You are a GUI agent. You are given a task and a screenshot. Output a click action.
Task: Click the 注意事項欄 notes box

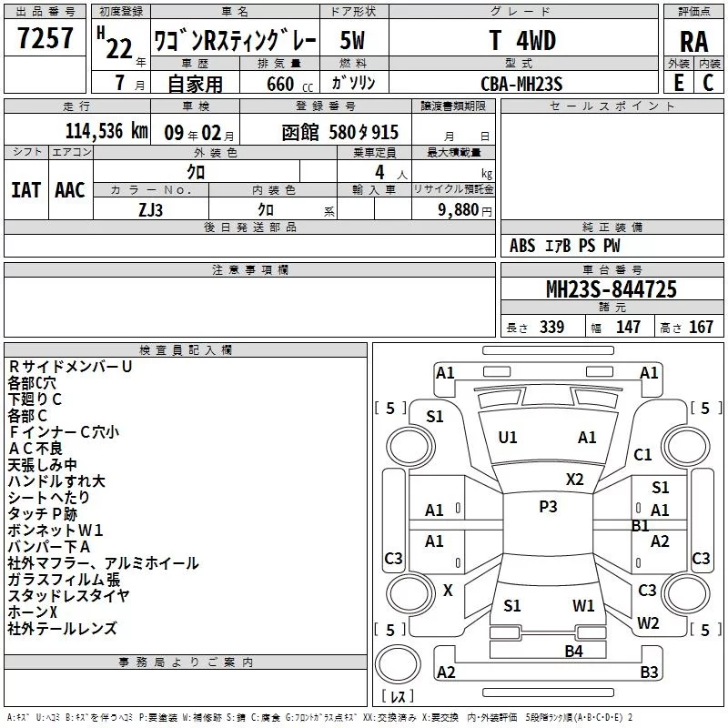(249, 307)
